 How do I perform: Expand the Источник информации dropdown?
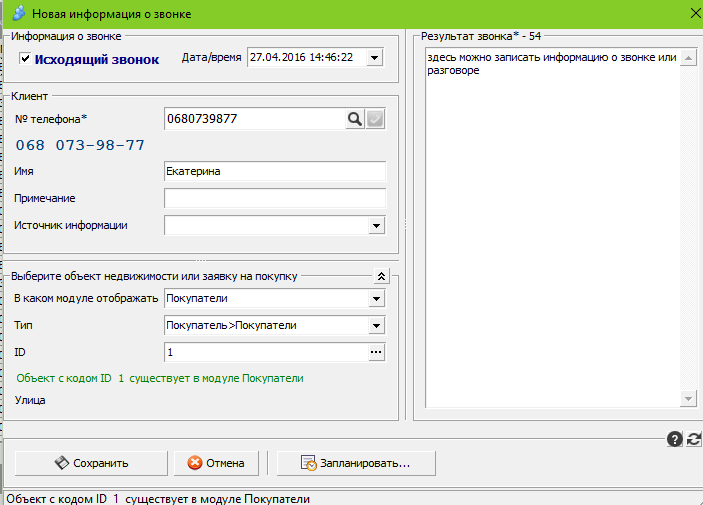pyautogui.click(x=376, y=226)
